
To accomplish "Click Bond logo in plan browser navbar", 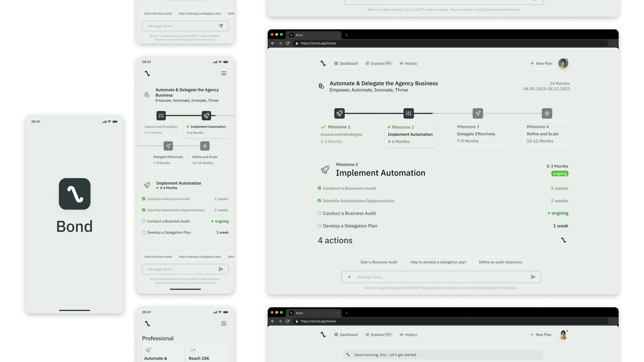I will click(x=323, y=64).
